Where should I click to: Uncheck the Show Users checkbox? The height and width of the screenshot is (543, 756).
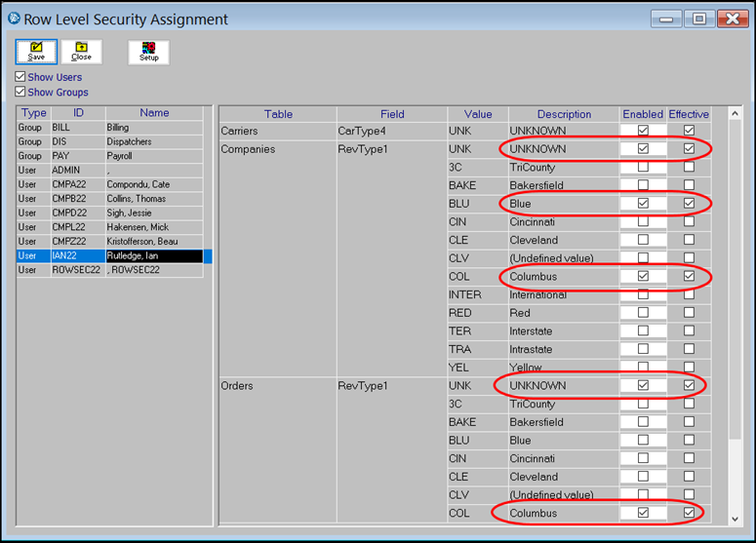pos(20,77)
